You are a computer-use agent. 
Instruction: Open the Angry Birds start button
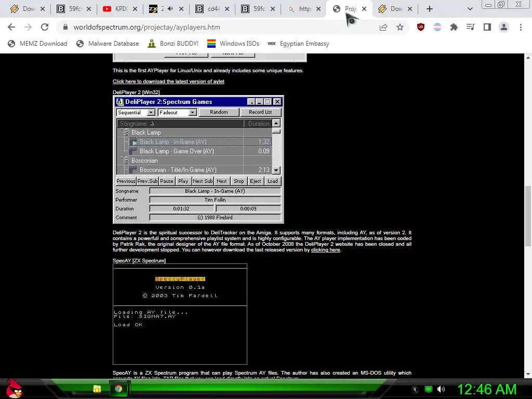(14, 389)
